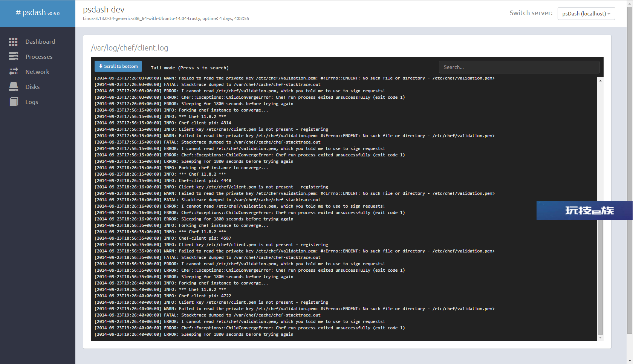Click the 17:56:15 ChildConvergeError line
The width and height of the screenshot is (633, 364).
pos(250,155)
